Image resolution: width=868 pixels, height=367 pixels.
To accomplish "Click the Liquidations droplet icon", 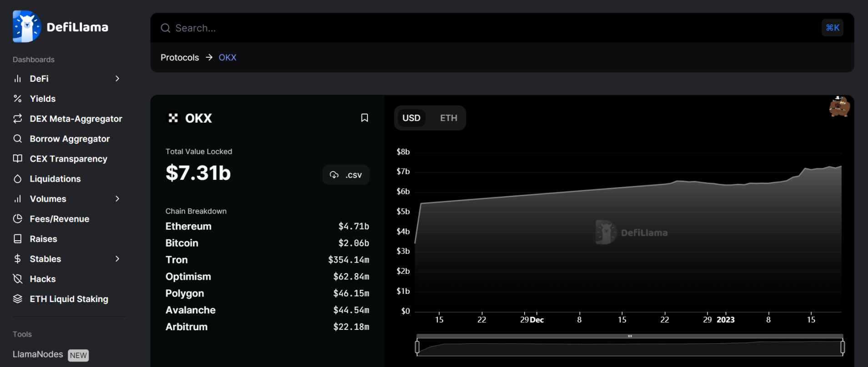I will point(18,179).
